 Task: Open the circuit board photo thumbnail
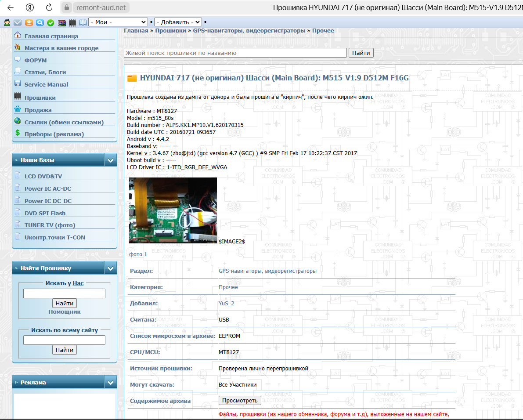point(173,210)
